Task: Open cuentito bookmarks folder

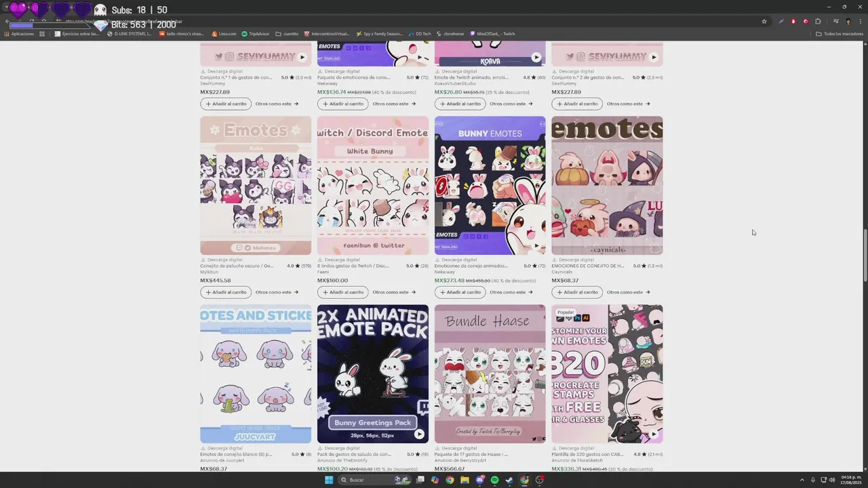Action: [x=287, y=34]
